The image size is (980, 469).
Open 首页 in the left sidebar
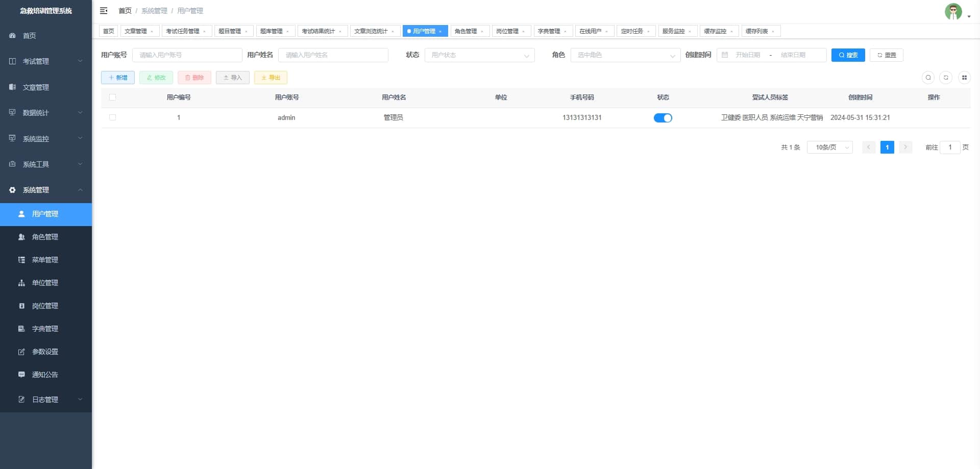46,36
